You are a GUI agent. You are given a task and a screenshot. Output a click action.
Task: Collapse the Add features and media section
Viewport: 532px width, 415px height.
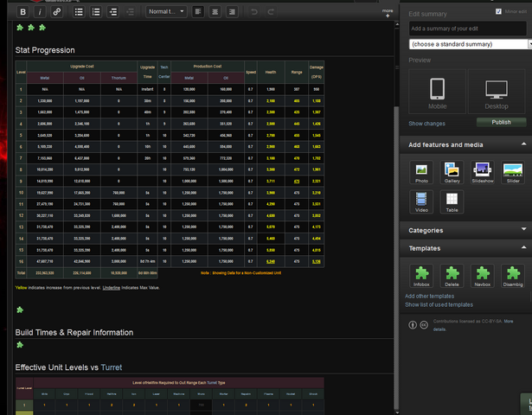524,144
